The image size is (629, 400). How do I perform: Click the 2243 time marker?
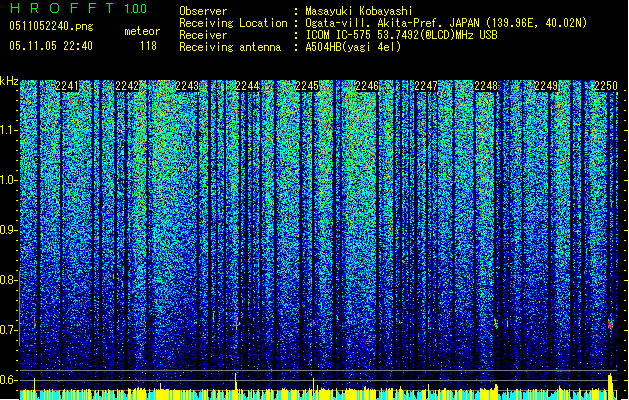[187, 86]
